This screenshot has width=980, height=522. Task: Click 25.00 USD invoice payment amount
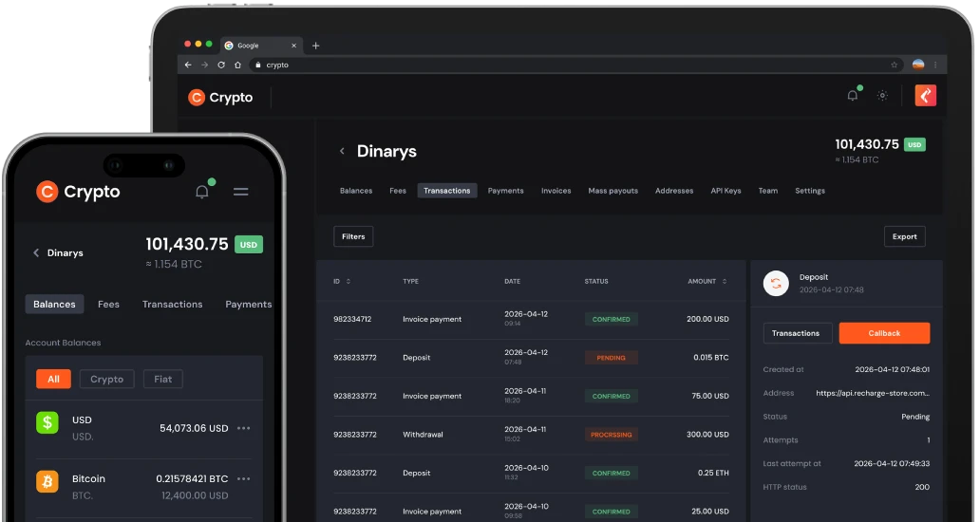710,512
